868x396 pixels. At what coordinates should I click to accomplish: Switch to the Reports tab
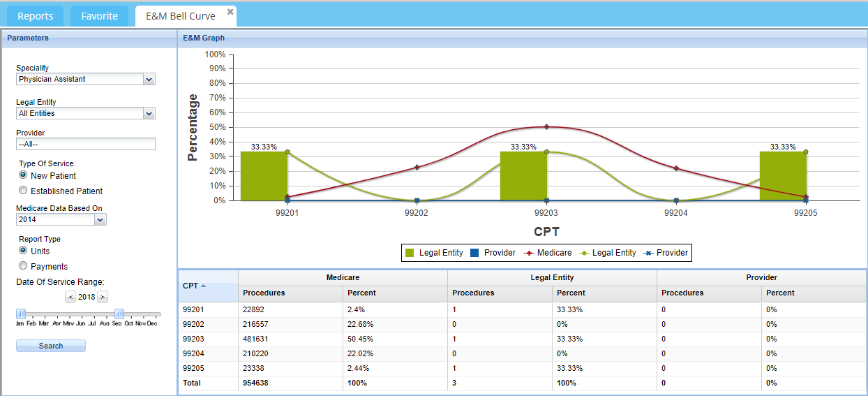(x=35, y=16)
